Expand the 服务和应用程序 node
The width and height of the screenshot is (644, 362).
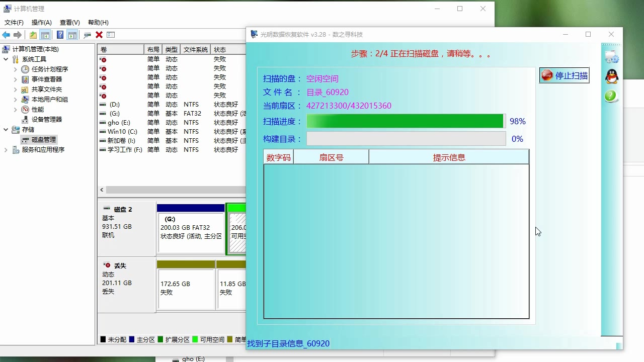(x=6, y=150)
